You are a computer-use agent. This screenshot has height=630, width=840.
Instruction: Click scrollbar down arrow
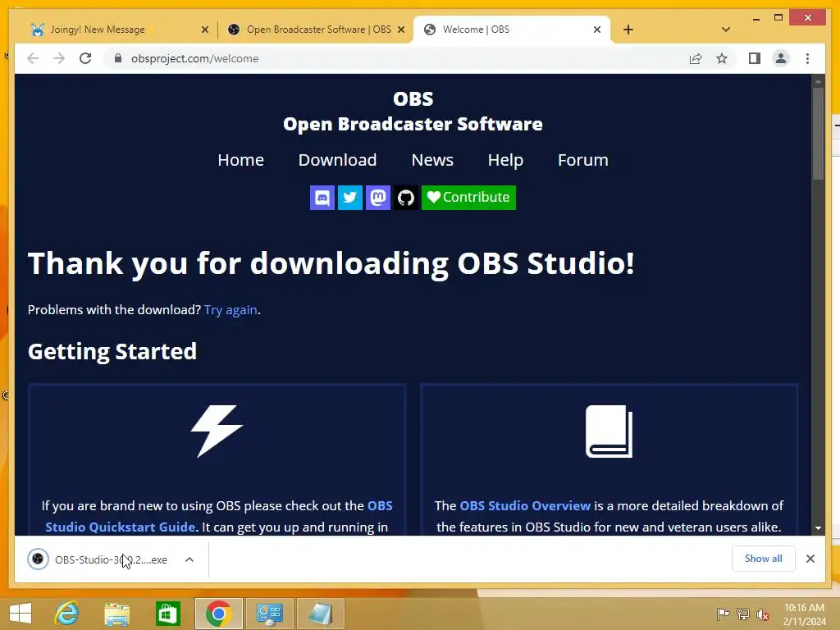tap(818, 528)
